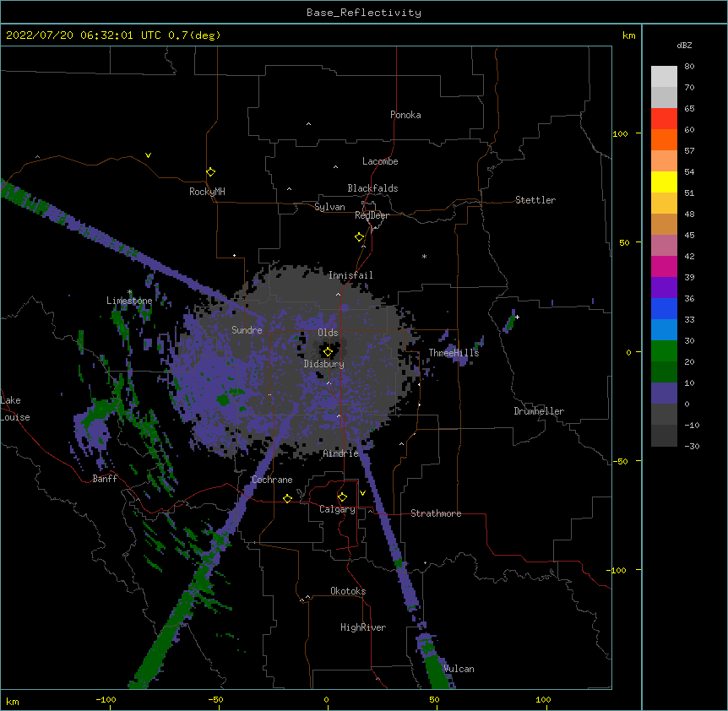
Task: Click the yellow diamond marker above RockyMH
Action: [x=210, y=171]
